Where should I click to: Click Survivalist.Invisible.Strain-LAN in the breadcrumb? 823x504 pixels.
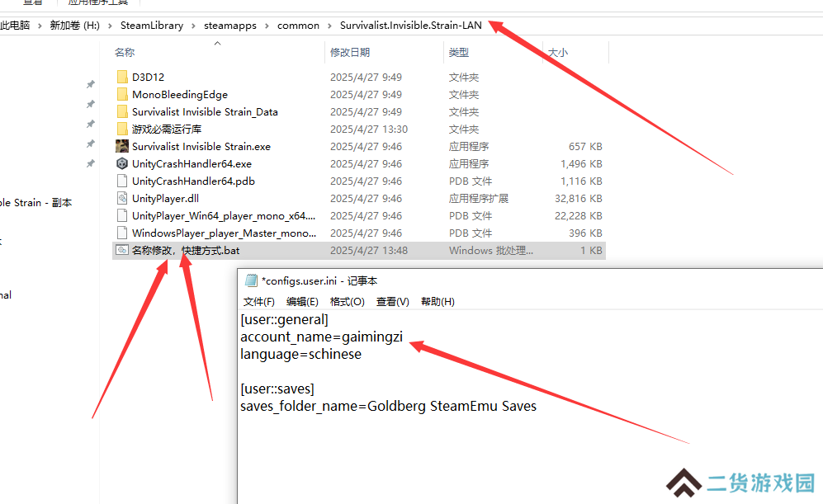point(411,26)
